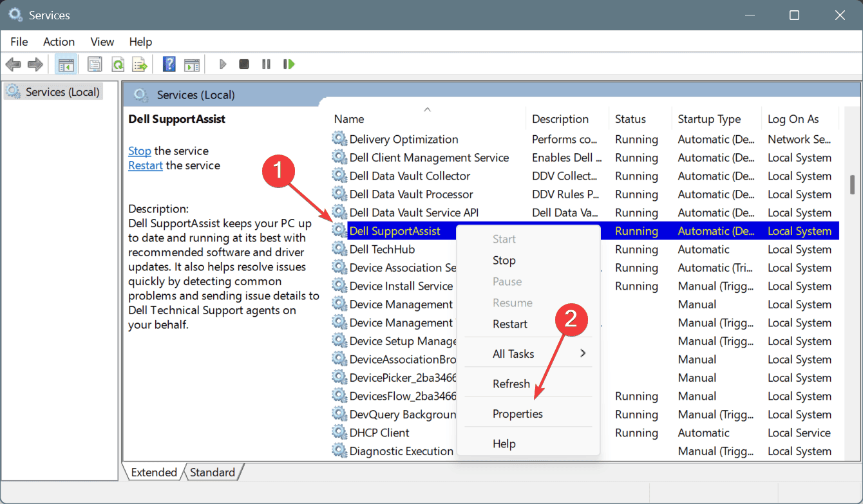Click the gear icon beside Diagnostic Execution
The image size is (863, 504).
tap(339, 451)
